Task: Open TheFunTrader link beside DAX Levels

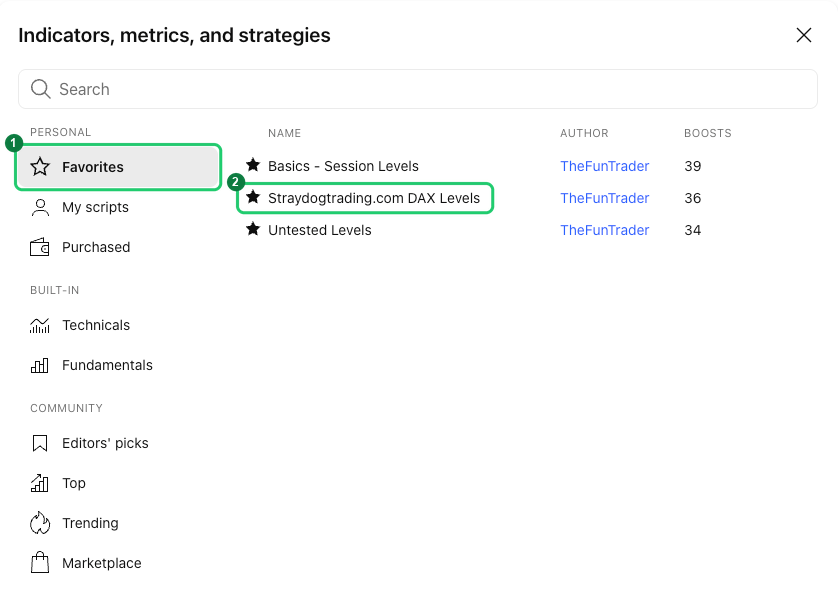Action: coord(604,198)
